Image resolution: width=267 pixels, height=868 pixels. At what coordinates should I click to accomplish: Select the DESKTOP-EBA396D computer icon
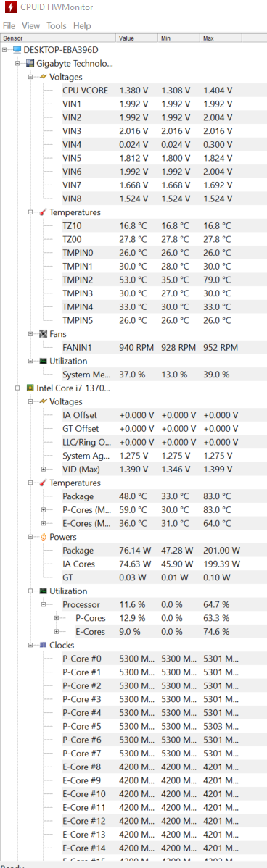point(17,50)
